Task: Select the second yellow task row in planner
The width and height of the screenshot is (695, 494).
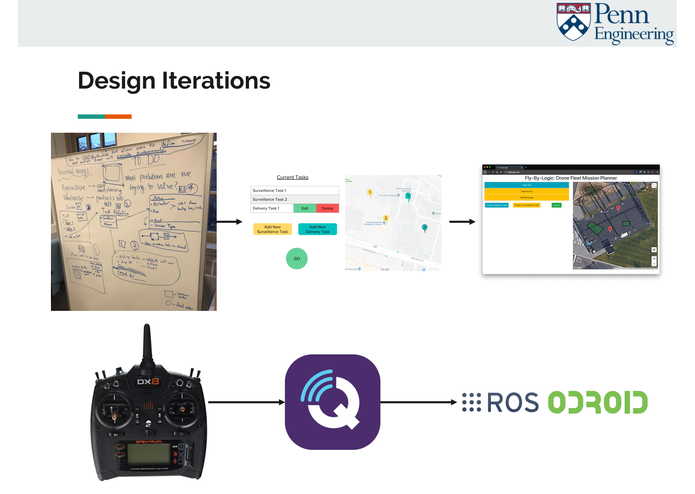Action: click(x=527, y=198)
